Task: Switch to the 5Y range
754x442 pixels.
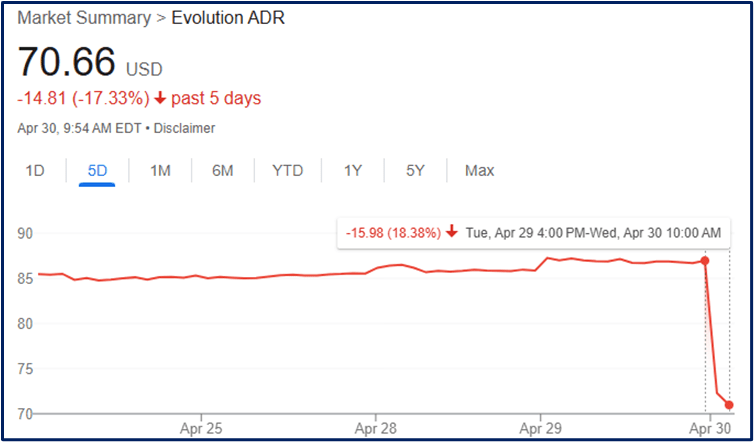Action: pyautogui.click(x=415, y=171)
